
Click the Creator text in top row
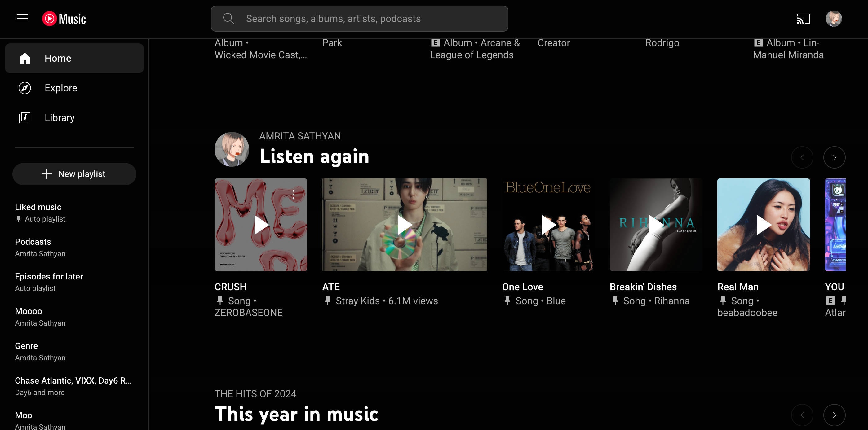pos(553,43)
